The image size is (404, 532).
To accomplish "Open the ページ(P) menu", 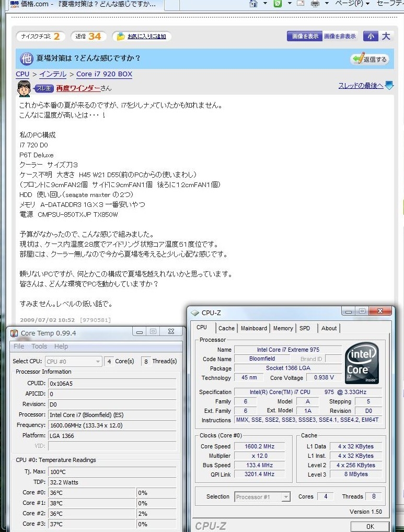I will click(352, 3).
